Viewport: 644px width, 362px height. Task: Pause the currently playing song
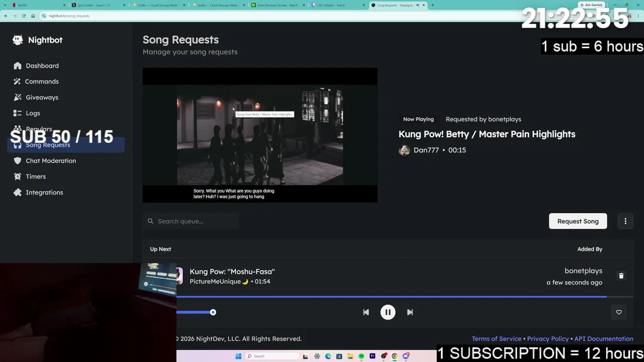(x=388, y=312)
